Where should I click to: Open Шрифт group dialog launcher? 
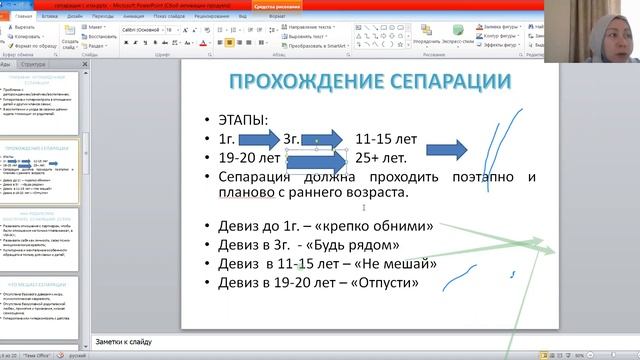(210, 55)
